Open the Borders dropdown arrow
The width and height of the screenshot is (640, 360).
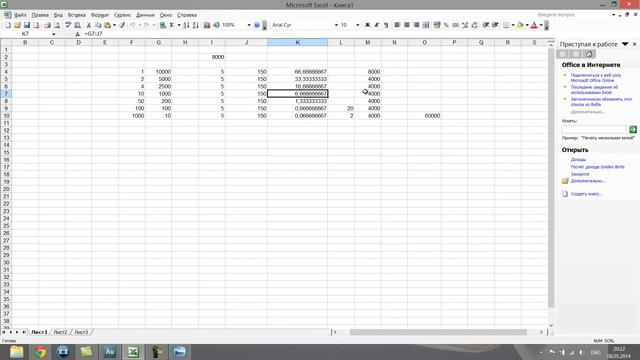[x=513, y=25]
